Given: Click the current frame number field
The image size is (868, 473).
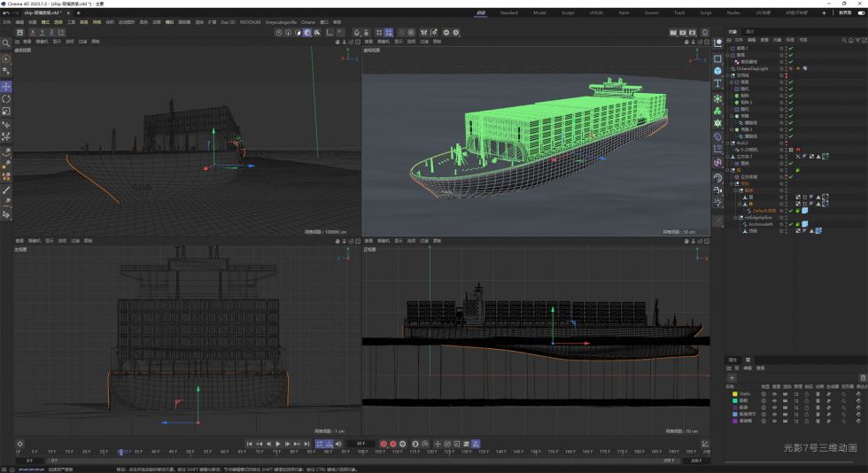Looking at the screenshot, I should (x=360, y=443).
